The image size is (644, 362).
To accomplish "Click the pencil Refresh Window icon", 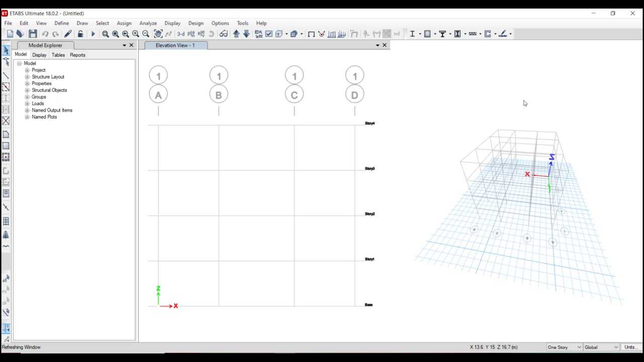I will 68,34.
